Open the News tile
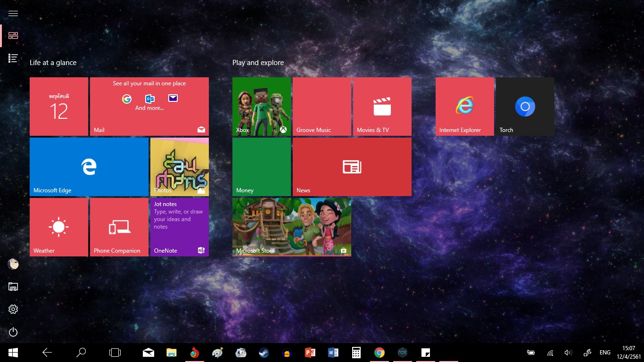 pyautogui.click(x=352, y=167)
